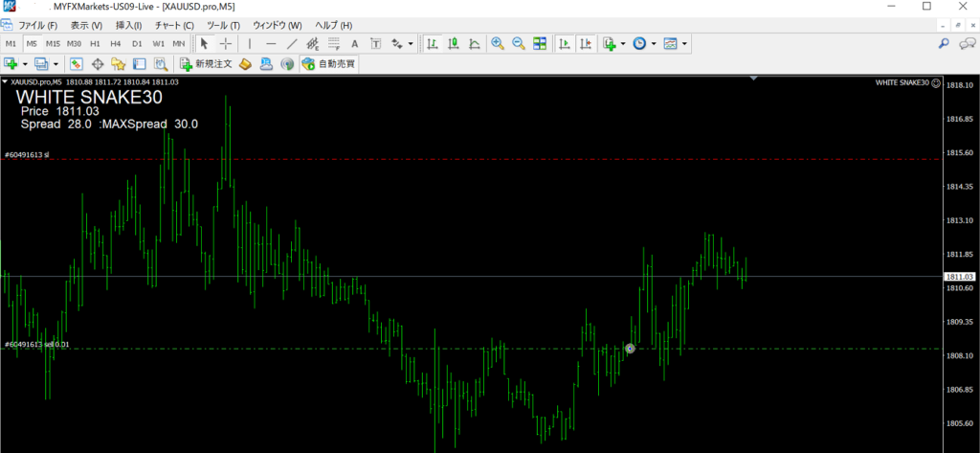Screen dimensions: 980x453
Task: Click the current price label 1811.03 on scale
Action: click(960, 277)
